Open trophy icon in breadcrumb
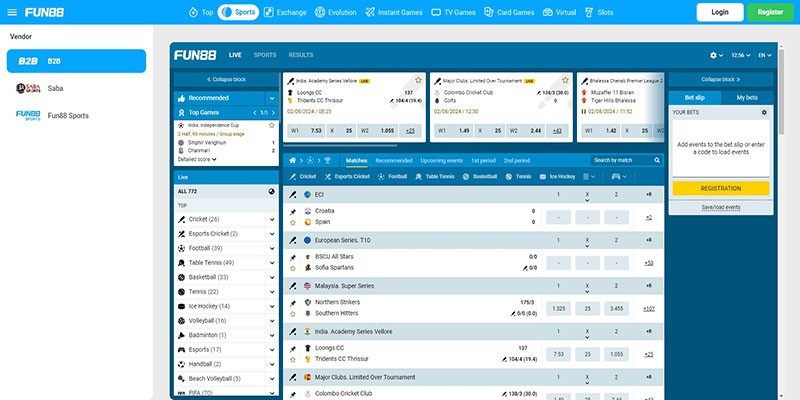The height and width of the screenshot is (400, 800). tap(327, 160)
